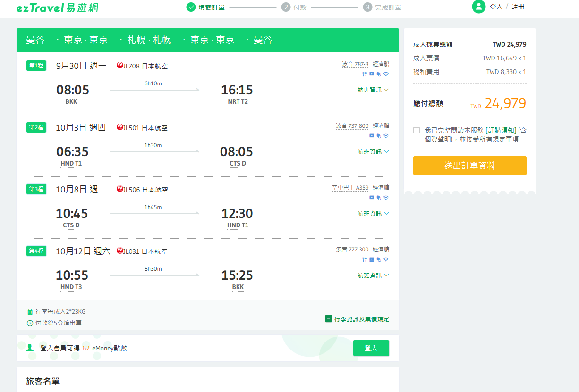Click the 6h10m flight duration
Screen dimensions: 579x392
pos(153,83)
